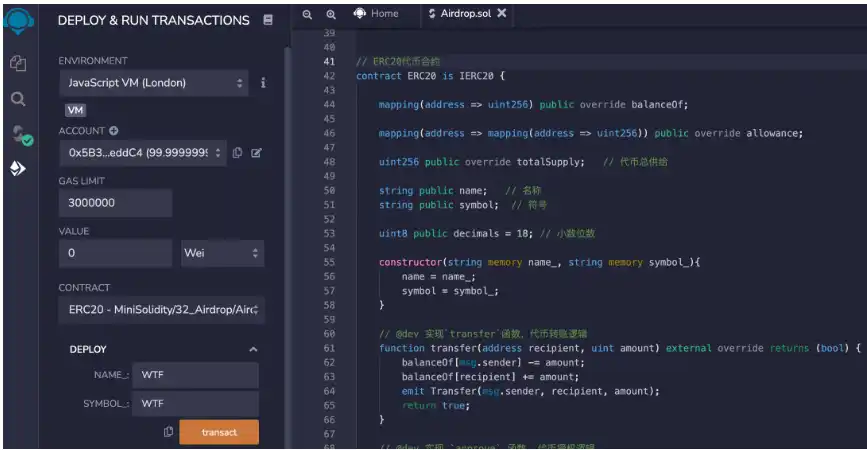
Task: Open documentation icon beside panel title
Action: [268, 20]
